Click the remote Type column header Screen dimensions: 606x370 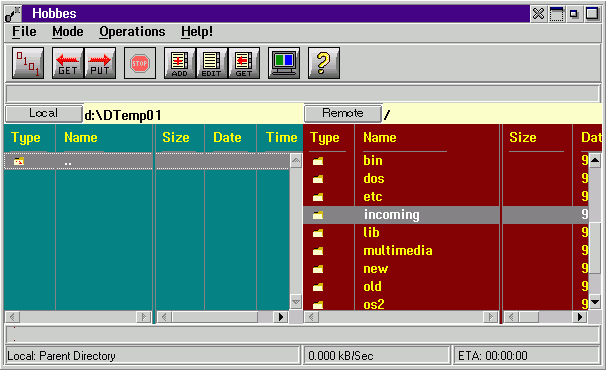[325, 138]
